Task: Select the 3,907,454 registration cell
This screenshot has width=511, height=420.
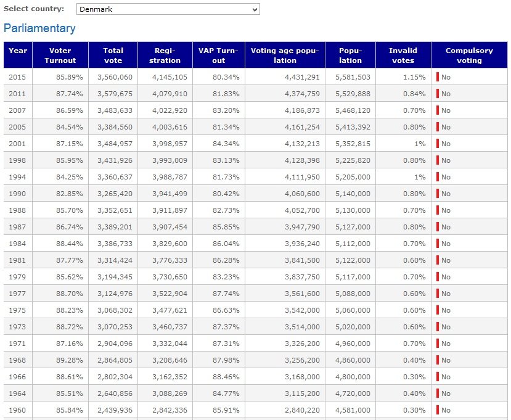Action: (165, 226)
